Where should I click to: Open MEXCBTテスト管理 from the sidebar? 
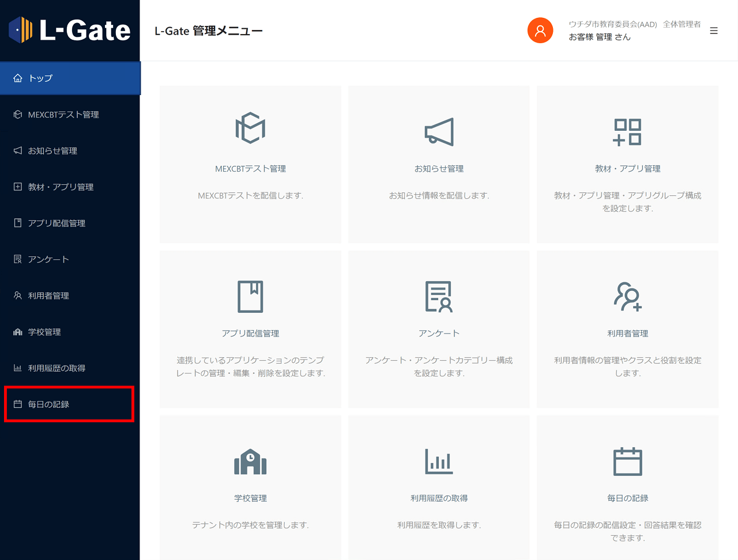click(x=70, y=114)
